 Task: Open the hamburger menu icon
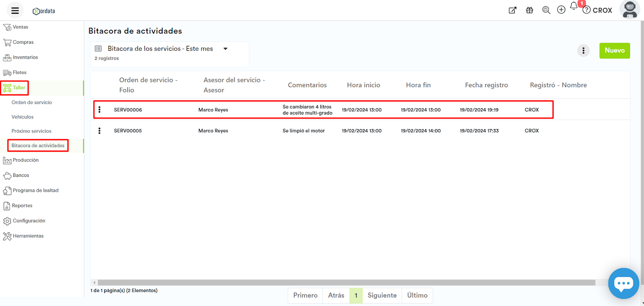pos(15,10)
